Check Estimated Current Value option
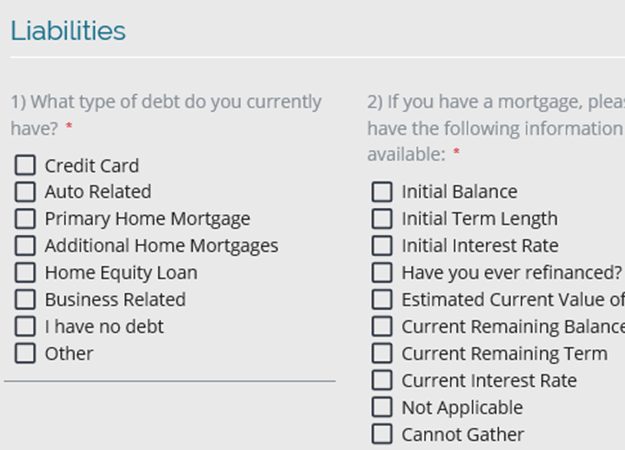Viewport: 625px width, 450px height. pyautogui.click(x=382, y=299)
